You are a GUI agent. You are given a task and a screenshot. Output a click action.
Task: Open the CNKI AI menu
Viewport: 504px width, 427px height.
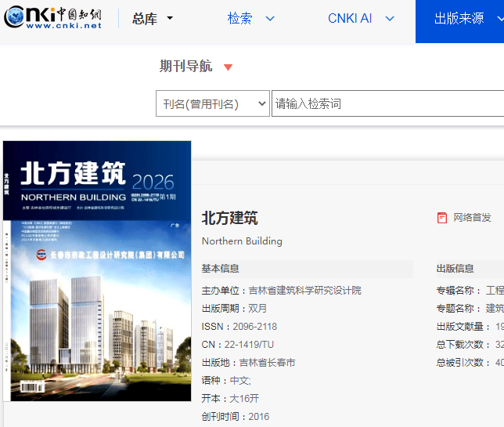pos(350,18)
